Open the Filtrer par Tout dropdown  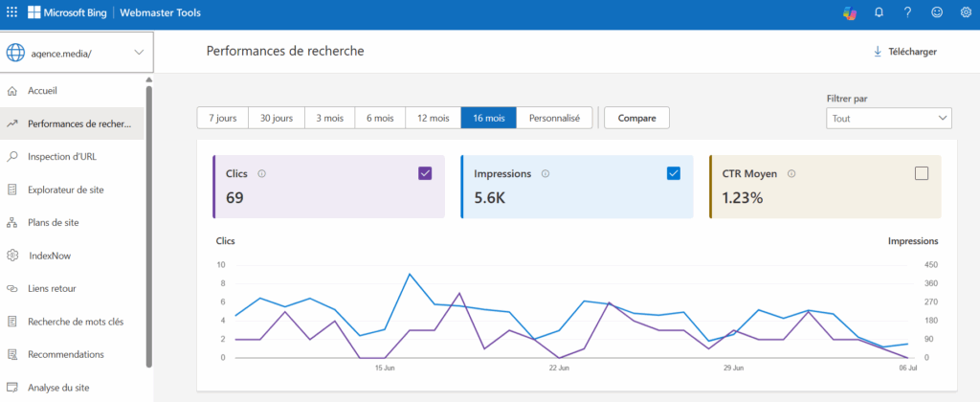(888, 118)
